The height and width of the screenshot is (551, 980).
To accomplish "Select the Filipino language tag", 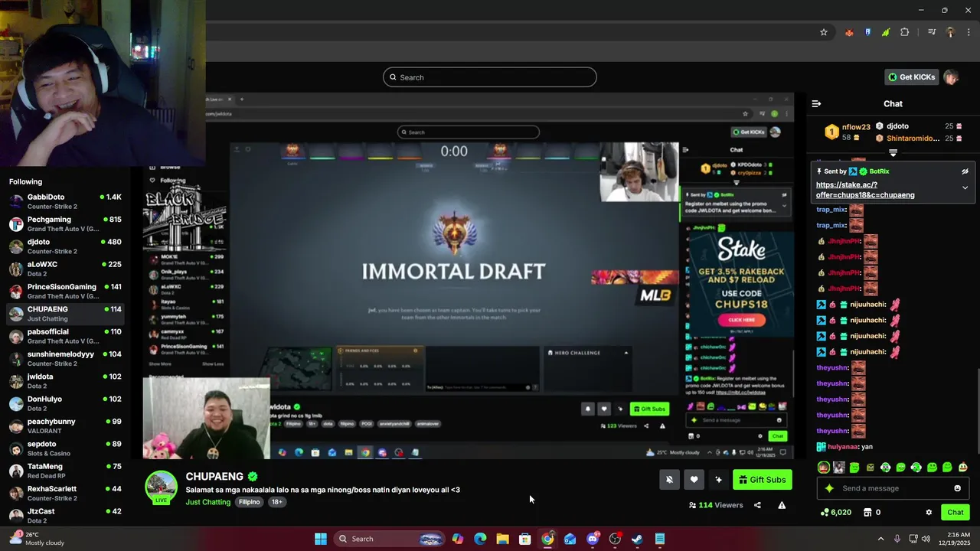I will tap(250, 502).
